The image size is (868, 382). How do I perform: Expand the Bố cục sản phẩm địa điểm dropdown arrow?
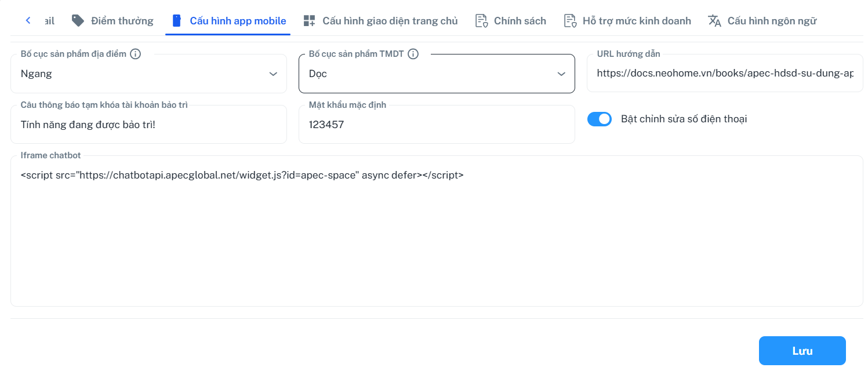(273, 74)
